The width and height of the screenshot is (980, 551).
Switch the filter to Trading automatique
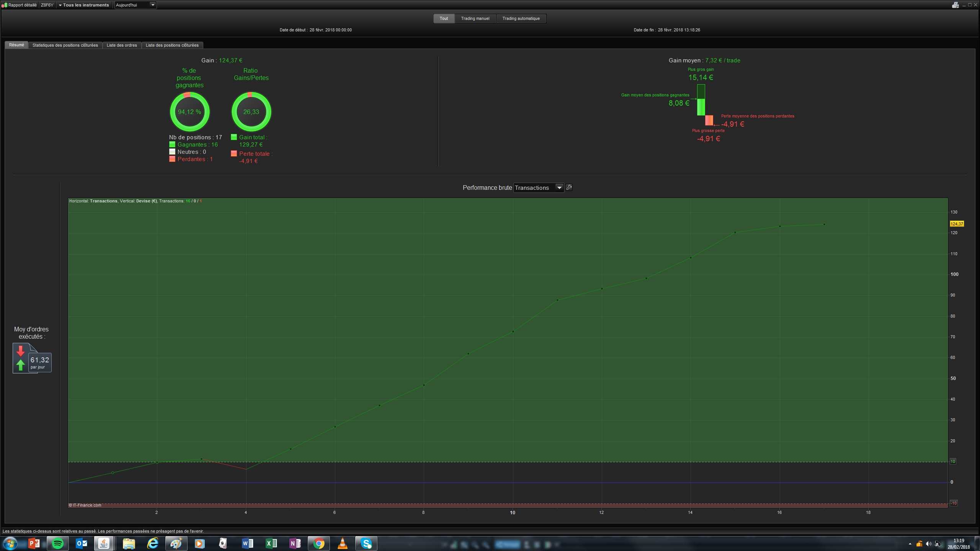pyautogui.click(x=521, y=18)
